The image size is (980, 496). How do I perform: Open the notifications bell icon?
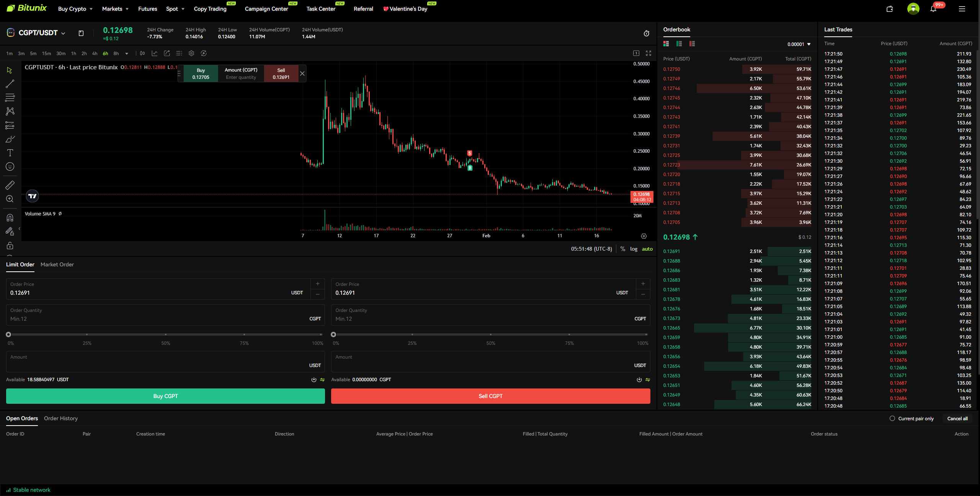point(933,9)
